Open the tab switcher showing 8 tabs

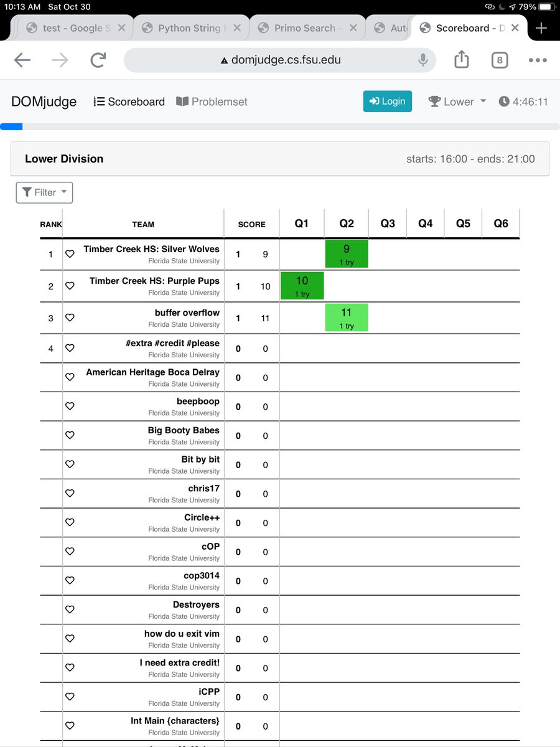(x=500, y=60)
